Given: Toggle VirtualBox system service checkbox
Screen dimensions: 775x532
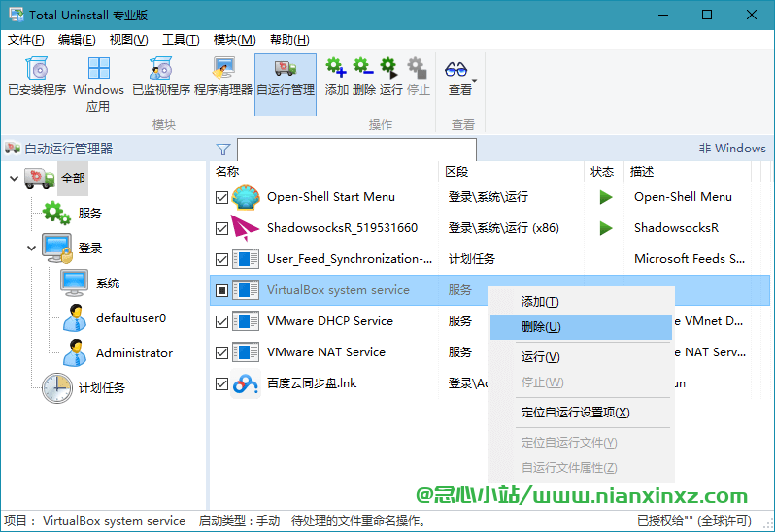Looking at the screenshot, I should pos(222,290).
